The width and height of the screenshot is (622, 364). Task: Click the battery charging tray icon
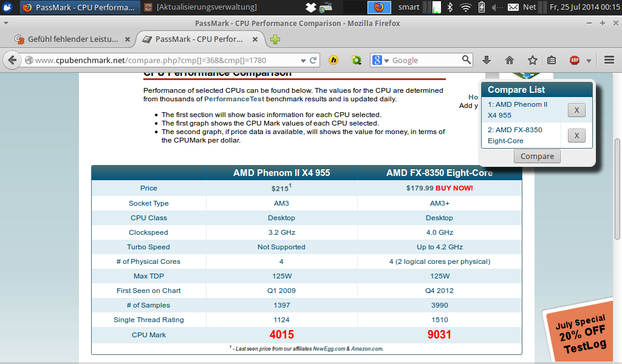click(481, 7)
